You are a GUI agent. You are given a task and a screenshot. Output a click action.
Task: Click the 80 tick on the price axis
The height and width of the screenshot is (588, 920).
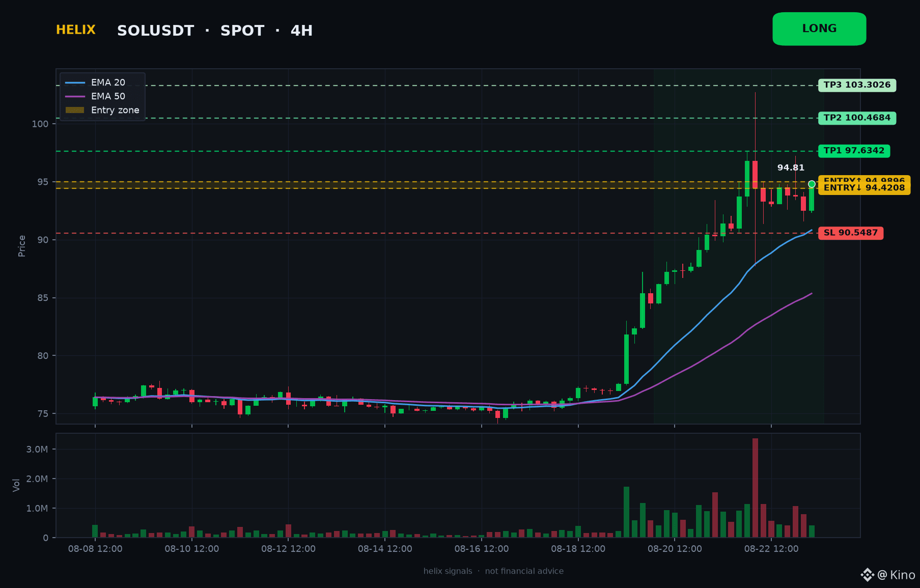pos(43,356)
